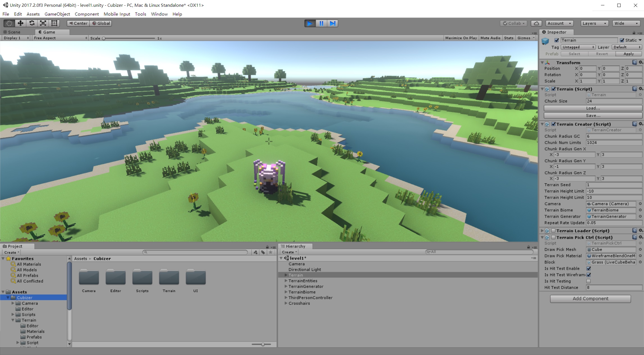This screenshot has height=355, width=644.
Task: Open the cloud services icon
Action: pos(536,23)
